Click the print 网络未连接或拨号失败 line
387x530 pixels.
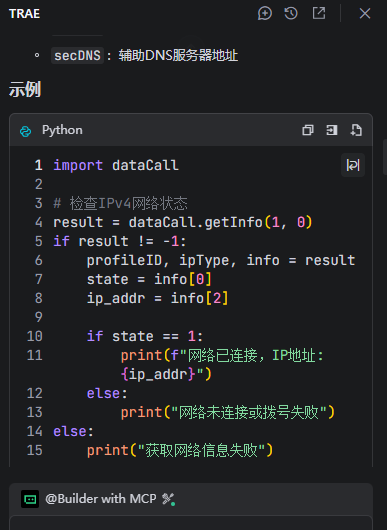pyautogui.click(x=228, y=412)
